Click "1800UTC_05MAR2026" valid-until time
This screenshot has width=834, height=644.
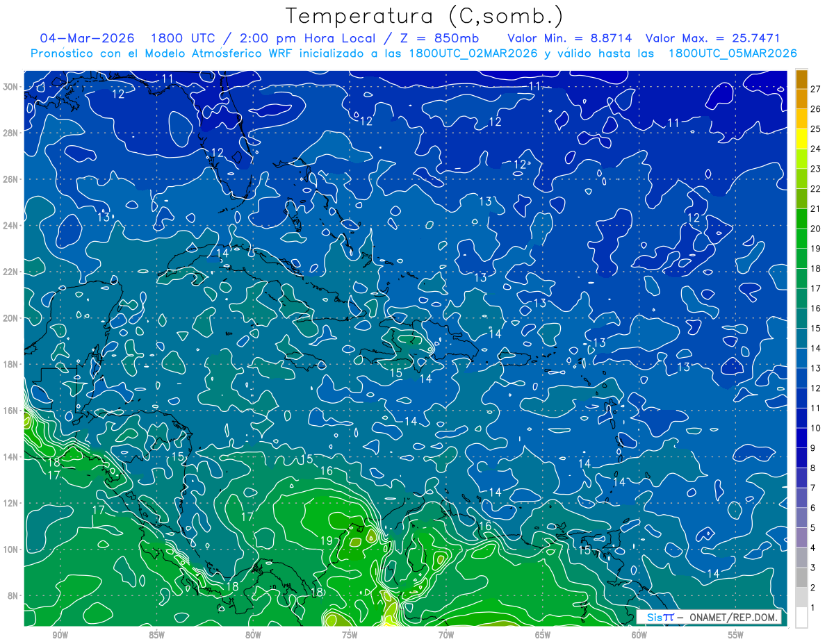(732, 53)
